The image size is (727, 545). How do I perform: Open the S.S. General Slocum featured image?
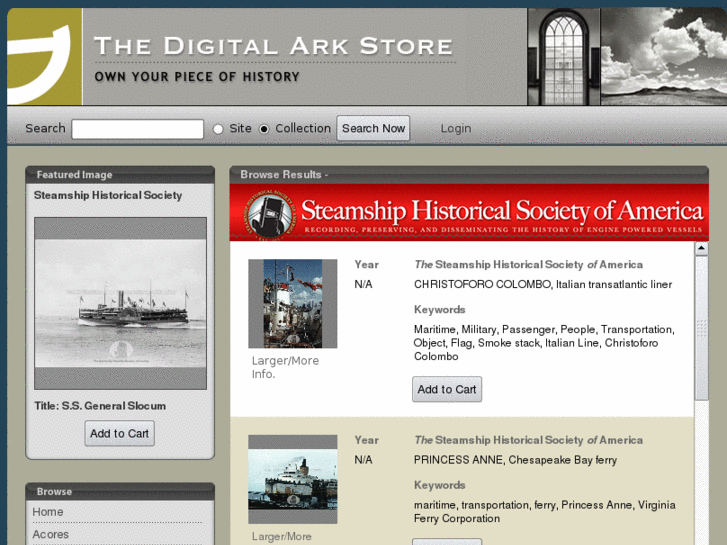pos(121,303)
